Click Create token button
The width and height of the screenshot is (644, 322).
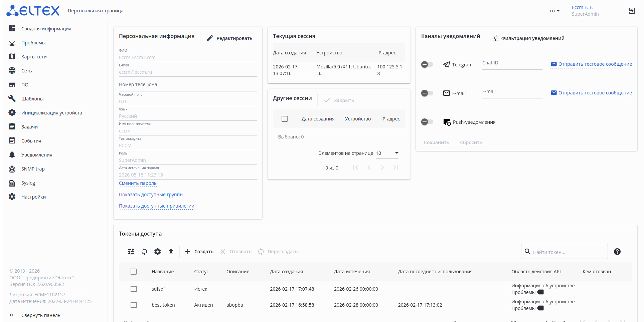[199, 252]
